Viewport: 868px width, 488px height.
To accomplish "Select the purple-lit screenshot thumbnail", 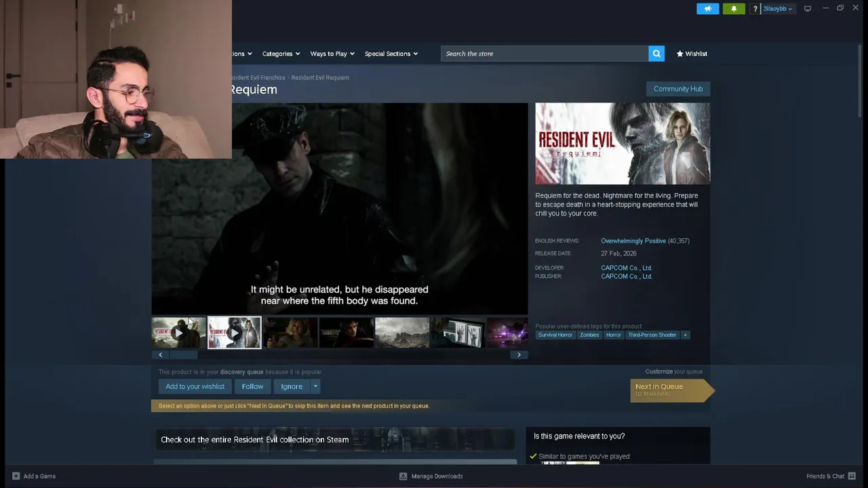I will click(507, 333).
